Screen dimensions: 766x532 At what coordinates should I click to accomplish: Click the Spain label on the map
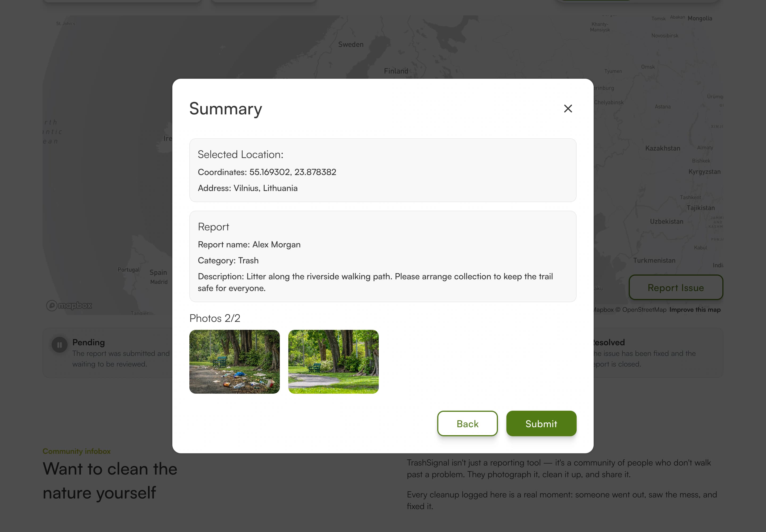(158, 272)
